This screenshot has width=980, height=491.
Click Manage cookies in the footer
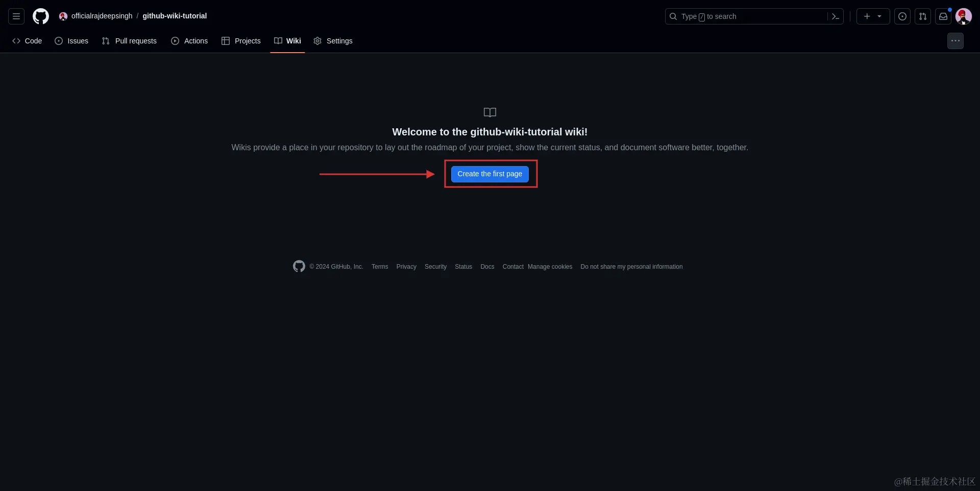pyautogui.click(x=550, y=267)
